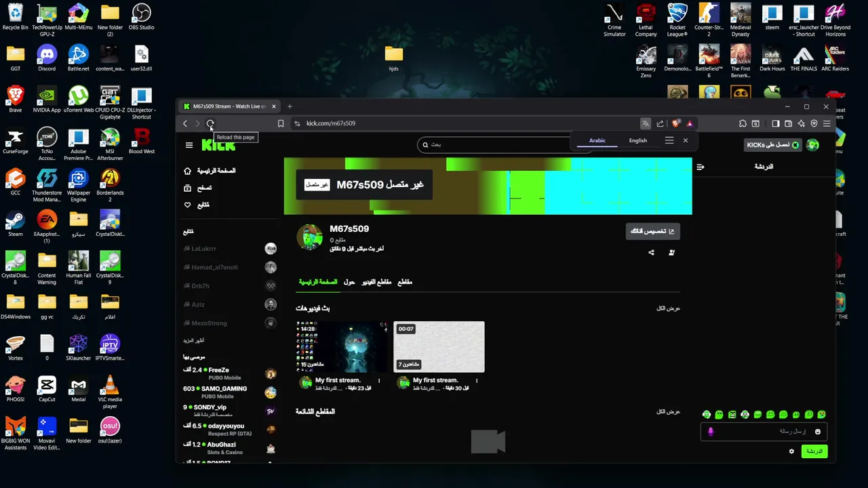
Task: Open the Leo AI sparkle icon
Action: pos(801,123)
